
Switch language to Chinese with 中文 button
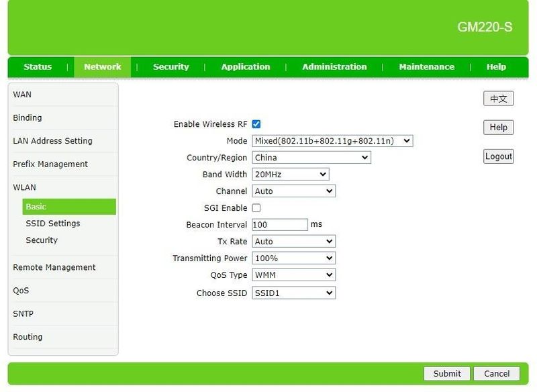point(498,98)
